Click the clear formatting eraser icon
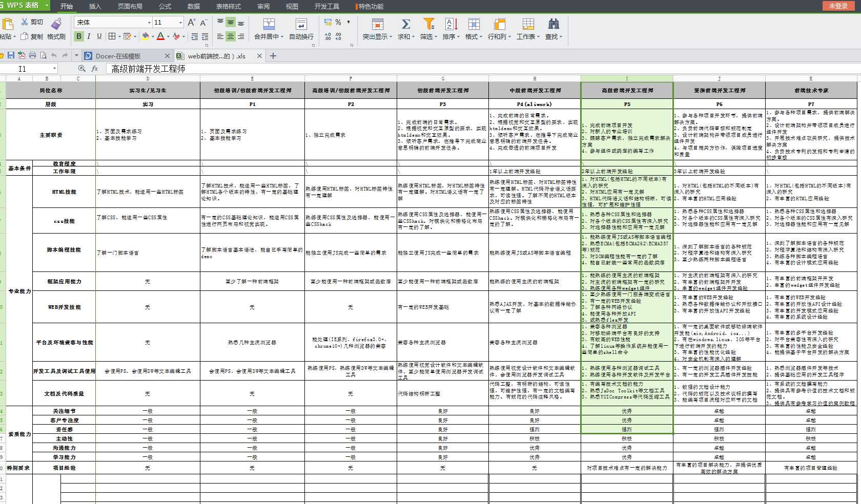Screen dimensions: 861x504 176,36
